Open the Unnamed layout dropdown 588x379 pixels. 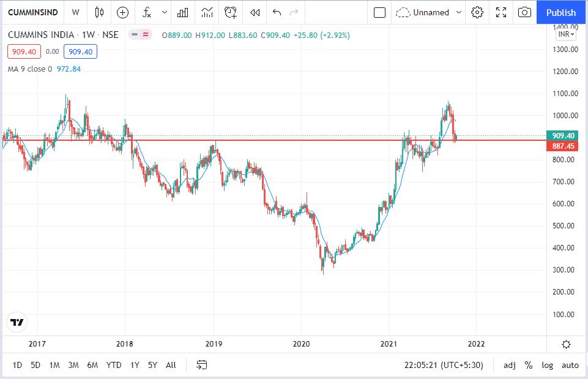pyautogui.click(x=428, y=12)
